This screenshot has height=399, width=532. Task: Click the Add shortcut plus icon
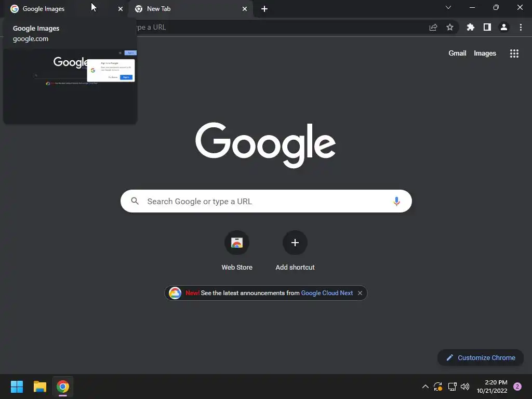[x=295, y=243]
